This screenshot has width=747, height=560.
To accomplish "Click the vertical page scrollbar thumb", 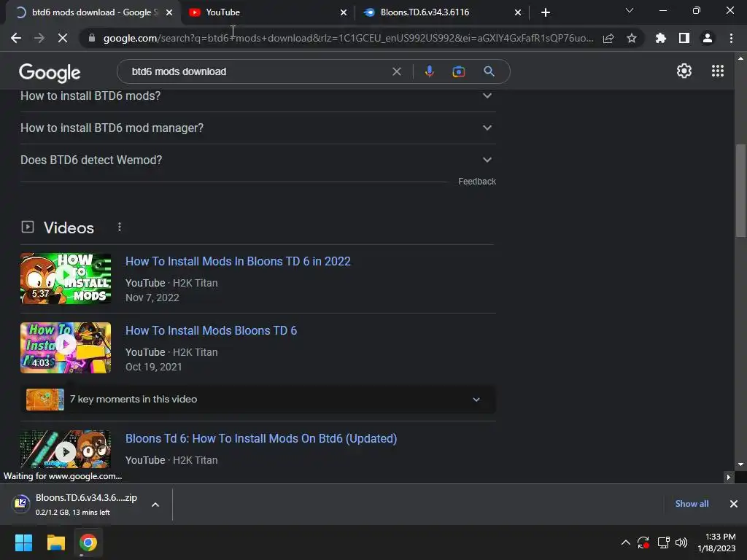I will coord(740,190).
